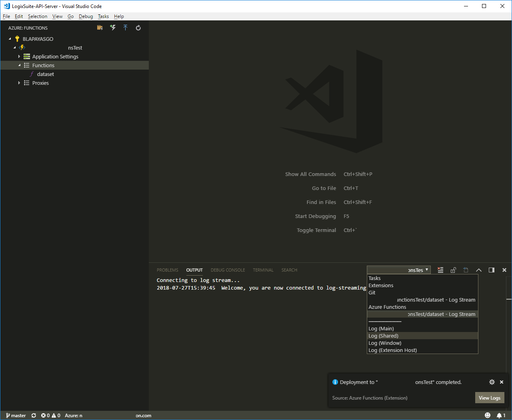Select Log (Extension Host) from the output channel list

click(392, 350)
